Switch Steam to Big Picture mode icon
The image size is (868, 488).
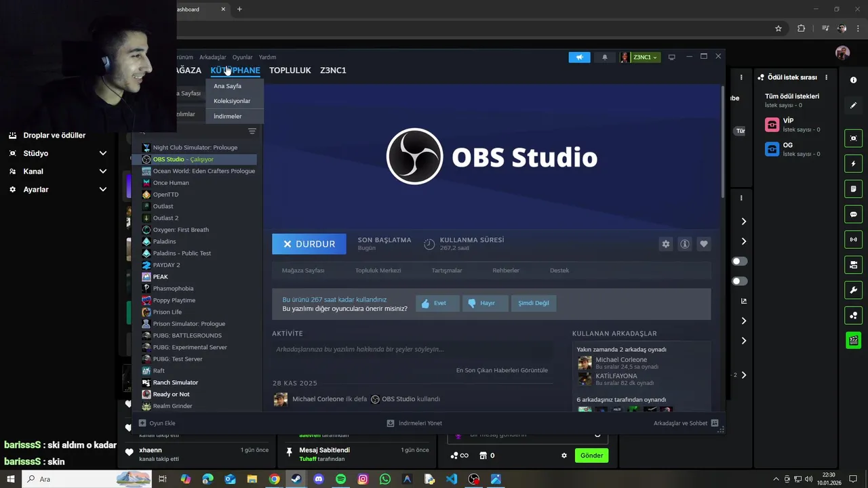(671, 57)
